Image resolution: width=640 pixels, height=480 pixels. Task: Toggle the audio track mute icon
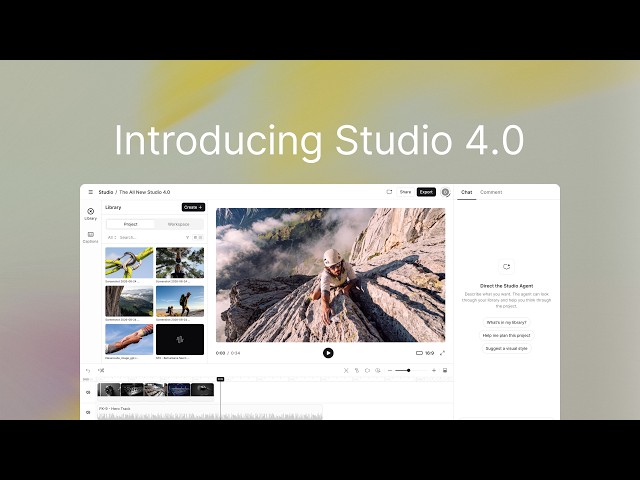pyautogui.click(x=88, y=412)
